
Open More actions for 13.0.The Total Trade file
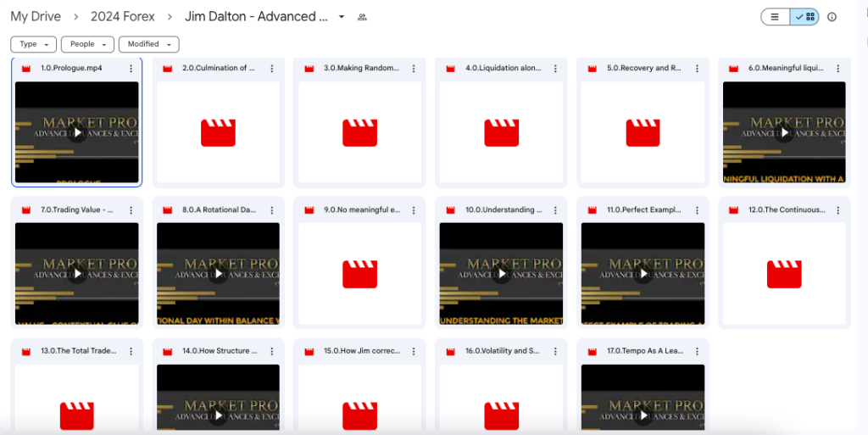tap(131, 351)
